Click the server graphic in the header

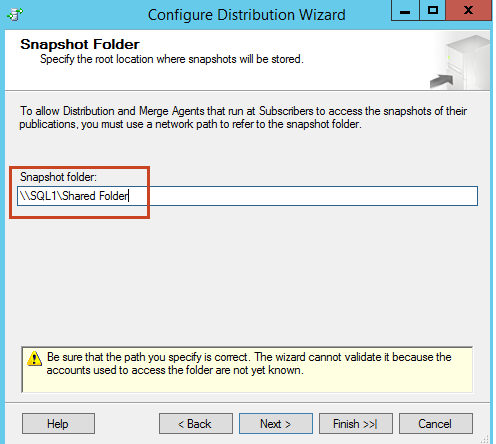pos(460,62)
